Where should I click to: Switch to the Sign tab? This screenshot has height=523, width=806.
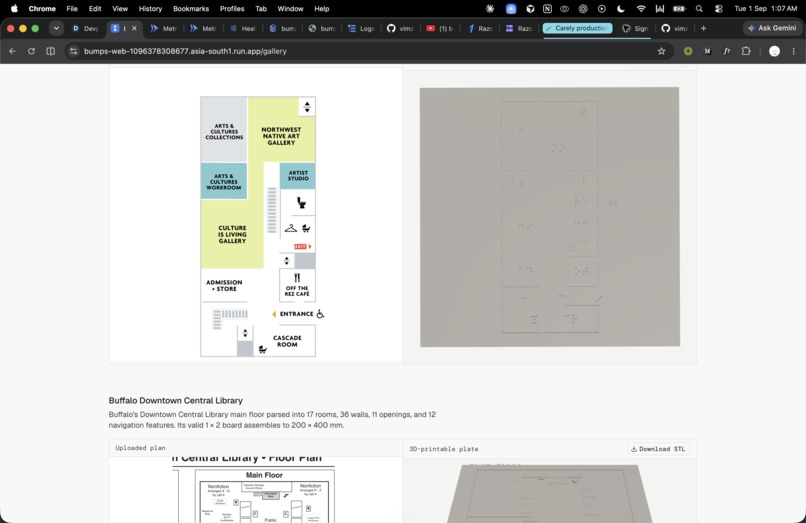pos(635,28)
